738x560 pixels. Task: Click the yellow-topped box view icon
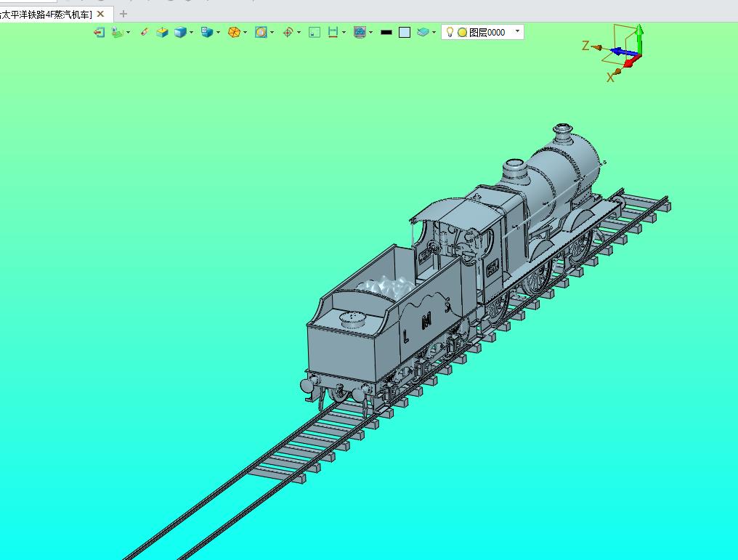click(x=163, y=32)
